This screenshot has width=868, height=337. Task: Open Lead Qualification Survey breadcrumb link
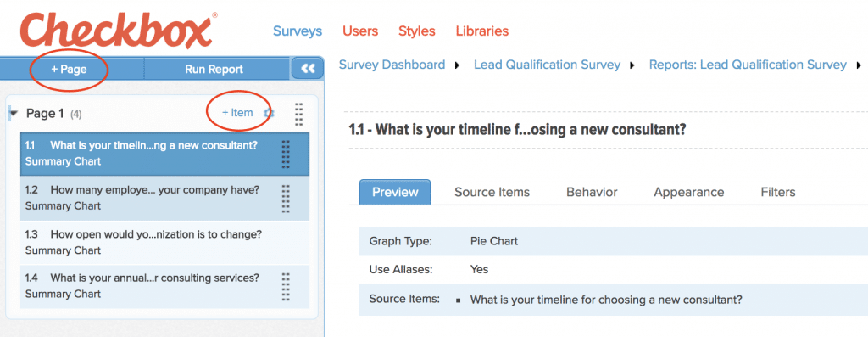pyautogui.click(x=547, y=65)
